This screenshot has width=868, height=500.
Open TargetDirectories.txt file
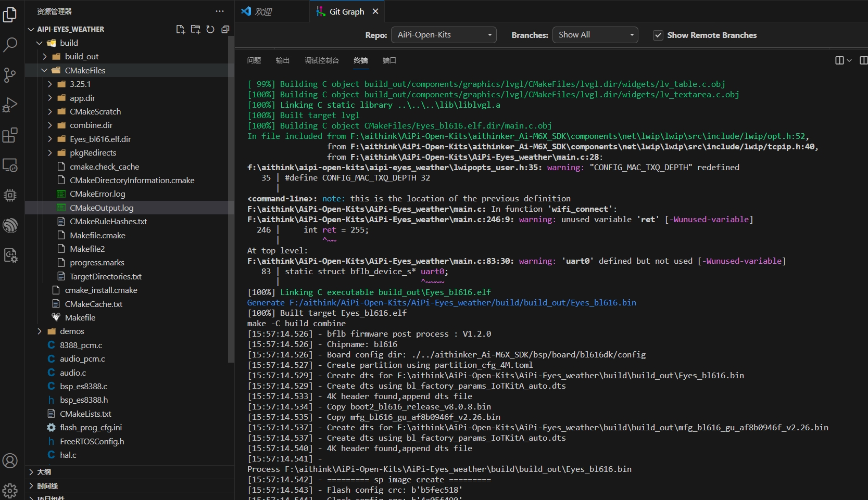[x=106, y=276]
